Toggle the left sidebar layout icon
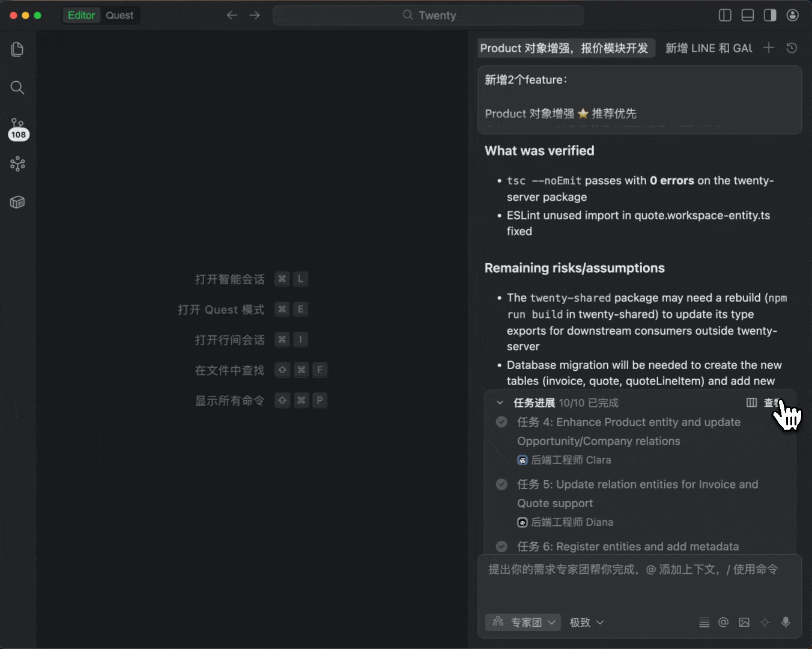 pyautogui.click(x=725, y=15)
